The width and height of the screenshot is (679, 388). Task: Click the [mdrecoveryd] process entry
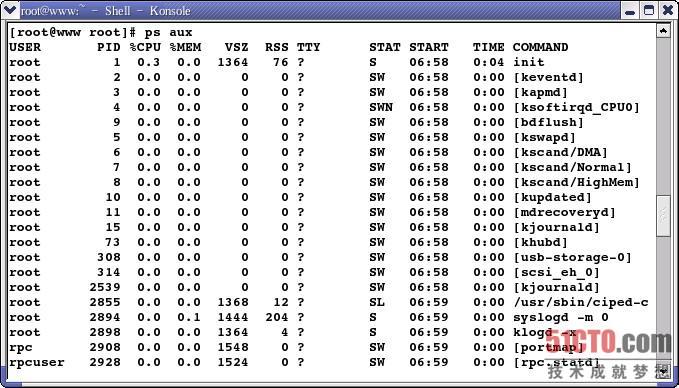pos(565,213)
